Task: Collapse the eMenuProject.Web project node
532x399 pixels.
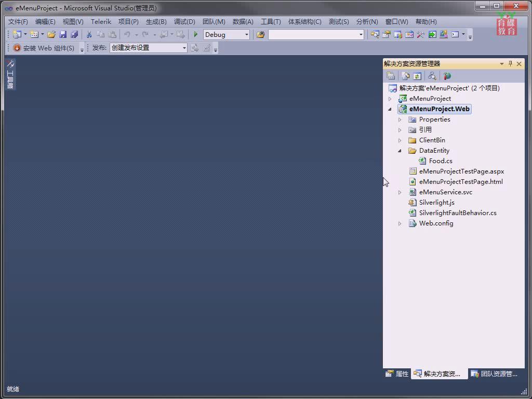Action: pyautogui.click(x=390, y=109)
